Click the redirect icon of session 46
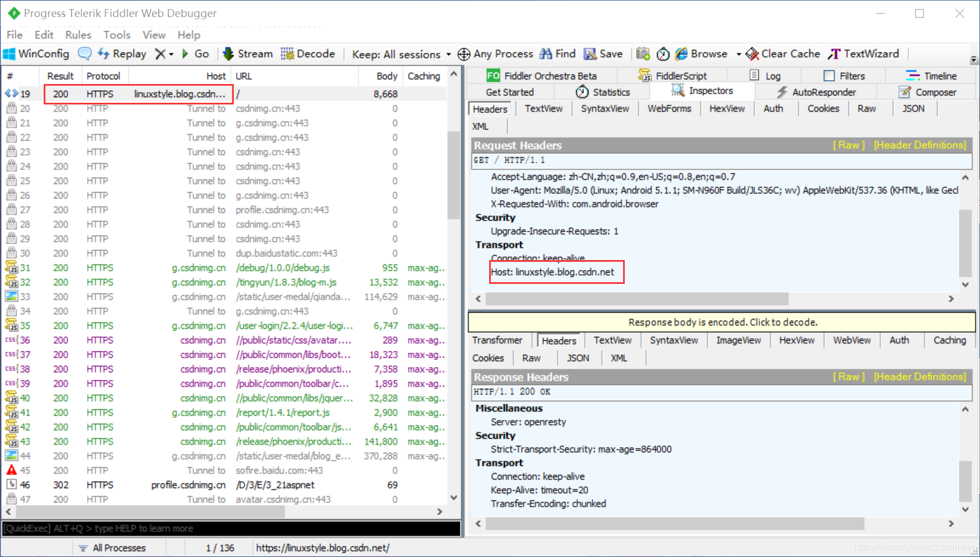980x557 pixels. click(x=11, y=484)
